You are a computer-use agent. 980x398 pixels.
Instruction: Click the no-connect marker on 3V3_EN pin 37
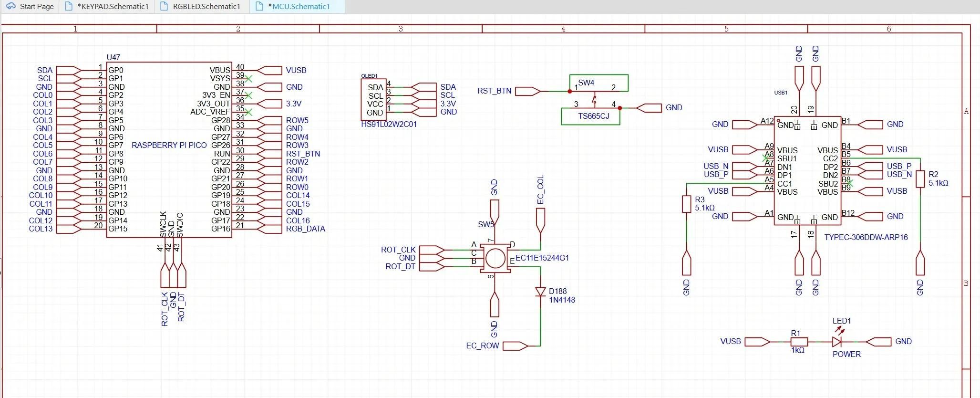248,95
